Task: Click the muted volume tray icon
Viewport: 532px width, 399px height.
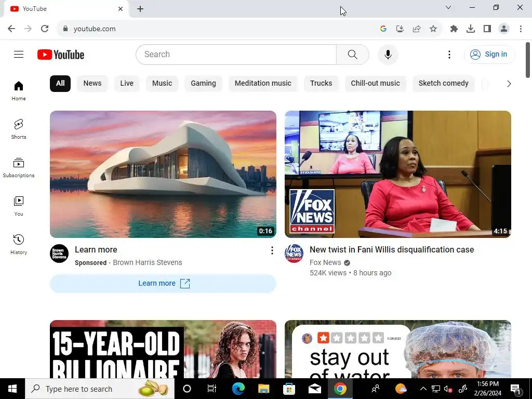Action: 448,389
